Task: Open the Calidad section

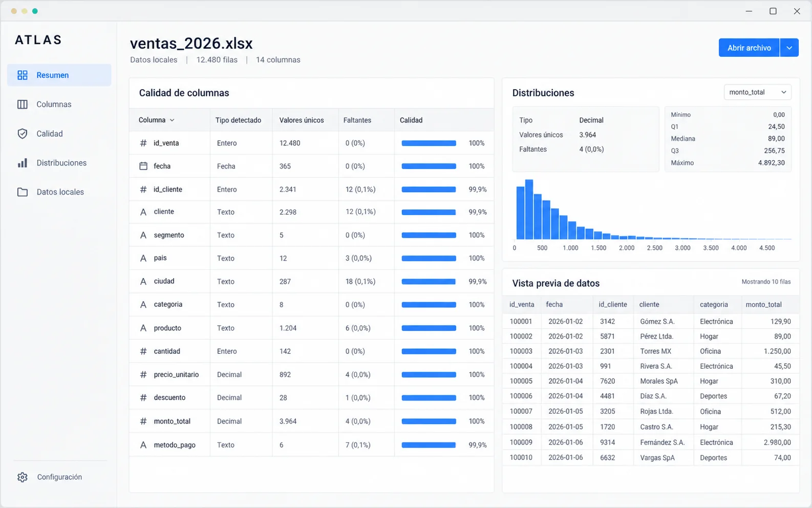Action: click(x=59, y=134)
